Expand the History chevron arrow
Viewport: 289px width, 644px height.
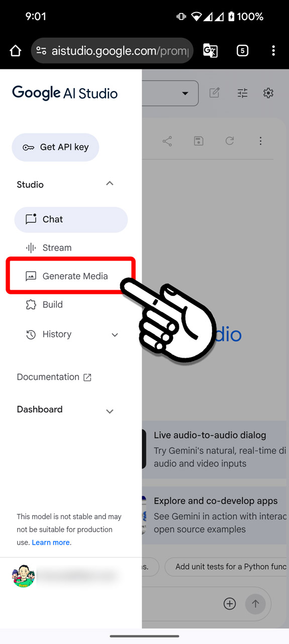click(x=115, y=335)
